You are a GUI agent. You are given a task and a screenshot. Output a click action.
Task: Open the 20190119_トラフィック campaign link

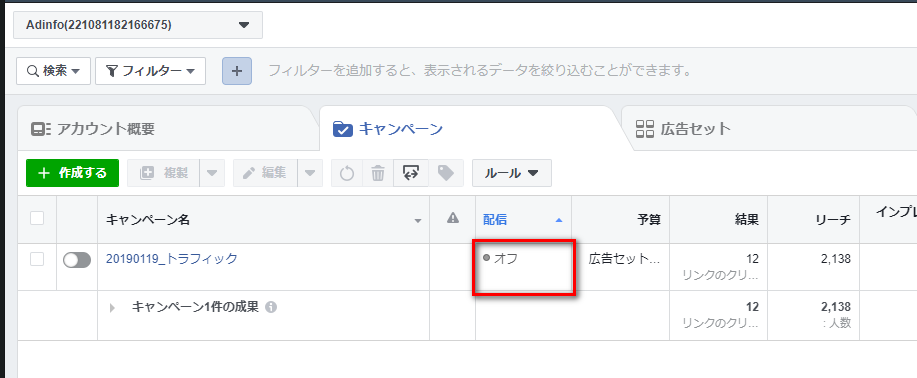pyautogui.click(x=172, y=259)
